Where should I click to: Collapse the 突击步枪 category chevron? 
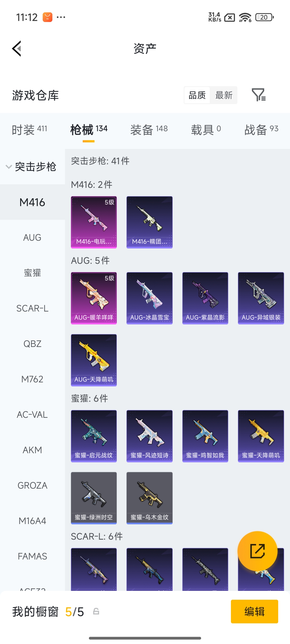(x=9, y=167)
